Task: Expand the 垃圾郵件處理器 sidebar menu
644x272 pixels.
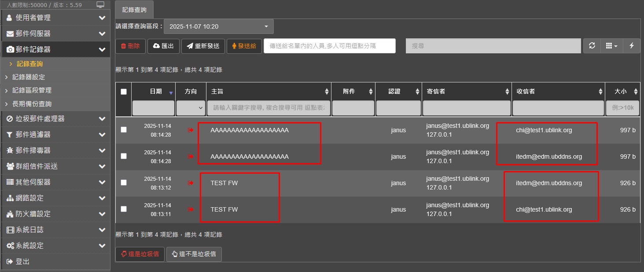Action: tap(55, 119)
